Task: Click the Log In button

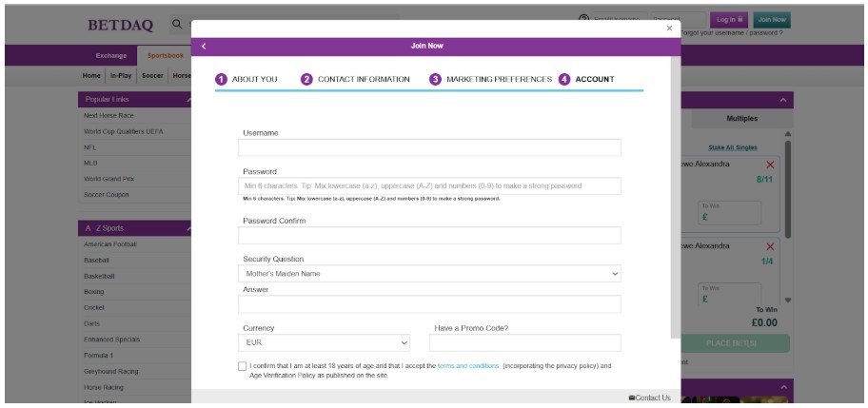Action: coord(724,20)
